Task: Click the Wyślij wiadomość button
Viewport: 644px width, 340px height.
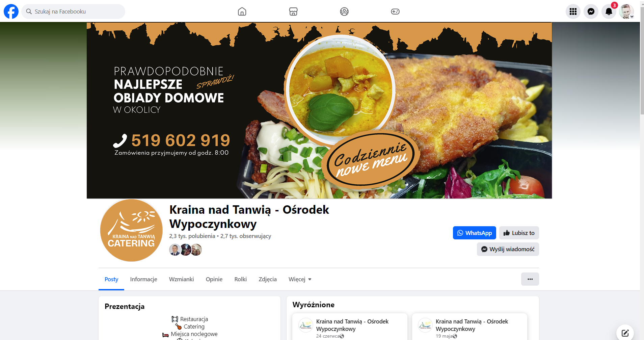Action: point(508,249)
